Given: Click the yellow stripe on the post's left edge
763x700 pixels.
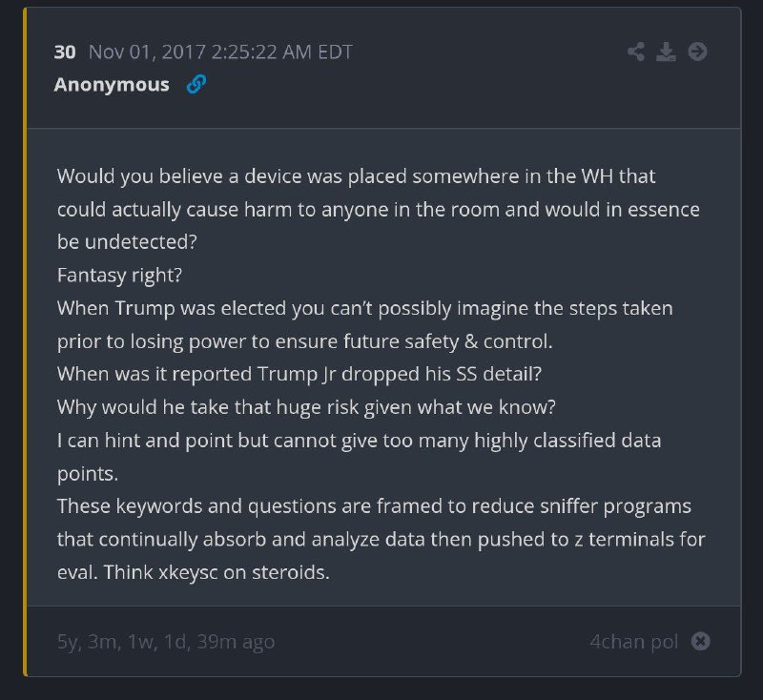Looking at the screenshot, I should click(x=25, y=342).
